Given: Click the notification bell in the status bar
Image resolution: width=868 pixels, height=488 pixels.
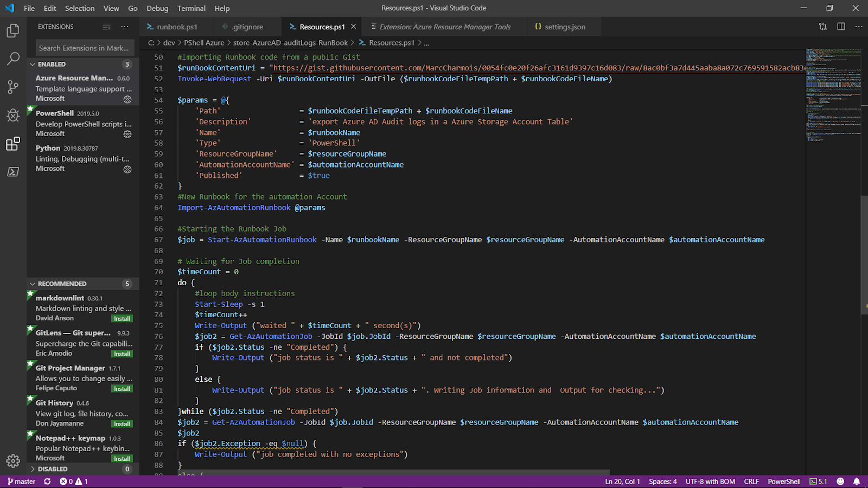Looking at the screenshot, I should (x=856, y=481).
